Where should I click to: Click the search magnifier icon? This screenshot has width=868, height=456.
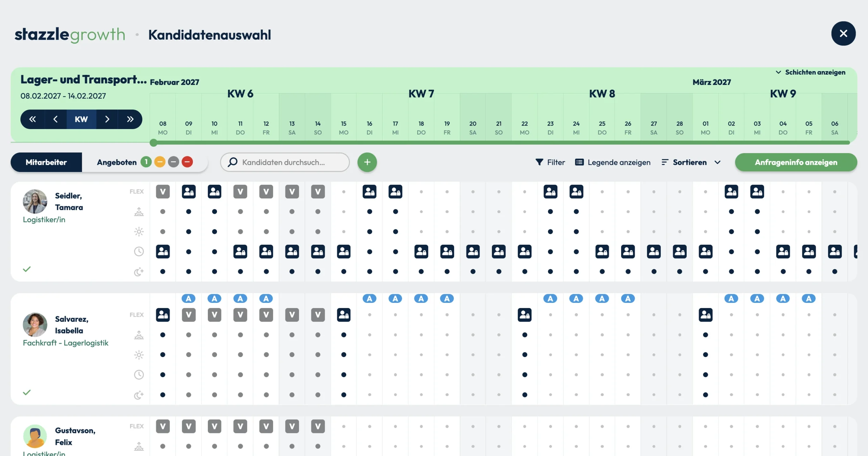233,162
